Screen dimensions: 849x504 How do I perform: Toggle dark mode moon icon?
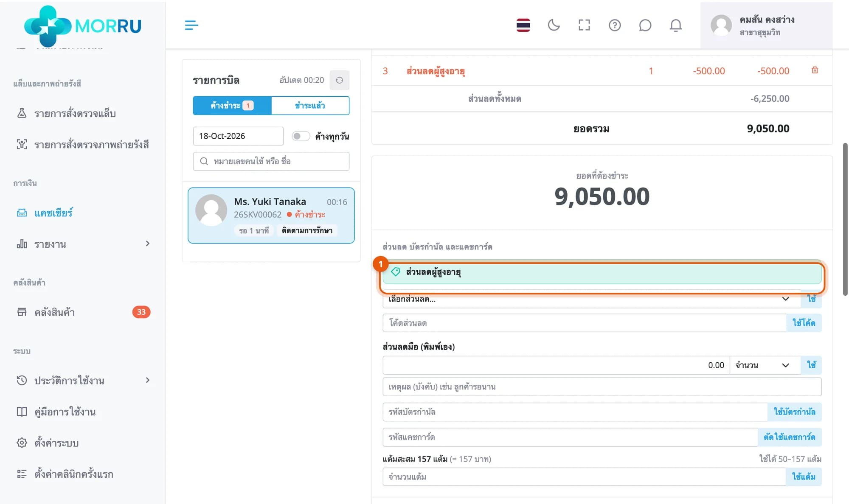click(554, 25)
